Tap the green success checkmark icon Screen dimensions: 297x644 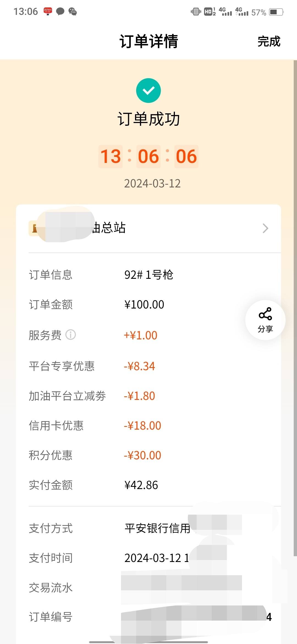tap(148, 91)
